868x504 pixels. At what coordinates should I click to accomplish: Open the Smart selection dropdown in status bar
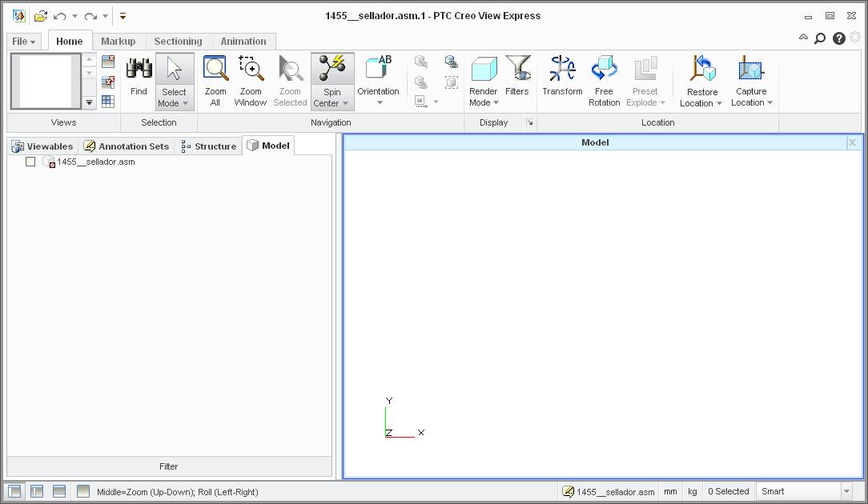(846, 490)
